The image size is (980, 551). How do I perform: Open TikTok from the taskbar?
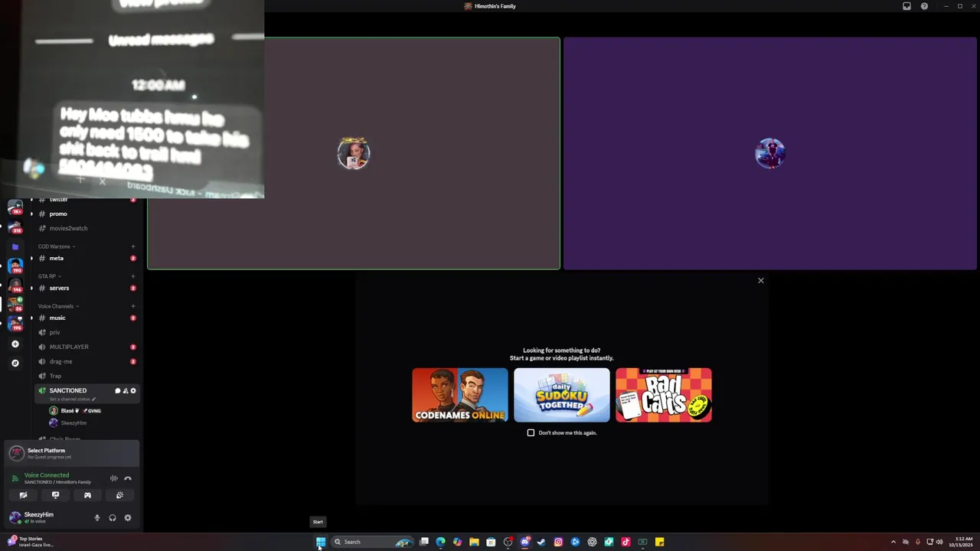pos(626,542)
